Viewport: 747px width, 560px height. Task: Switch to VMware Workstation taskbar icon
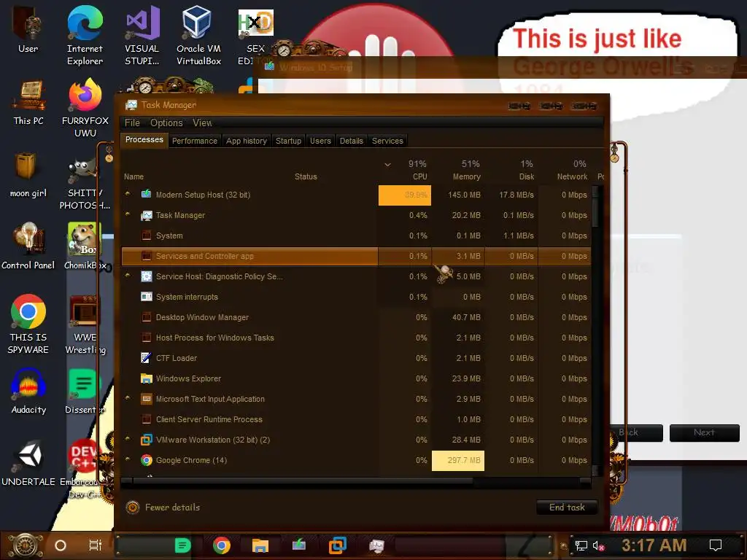tap(337, 545)
